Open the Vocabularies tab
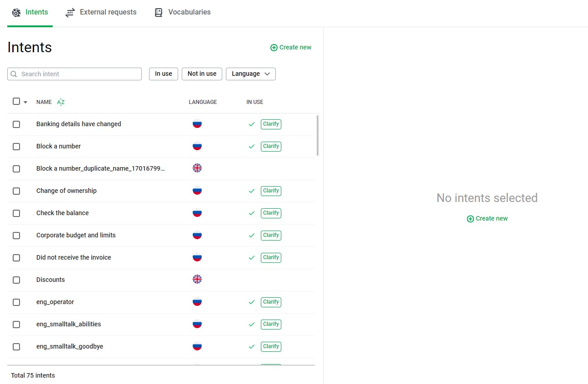588x384 pixels. [x=189, y=13]
